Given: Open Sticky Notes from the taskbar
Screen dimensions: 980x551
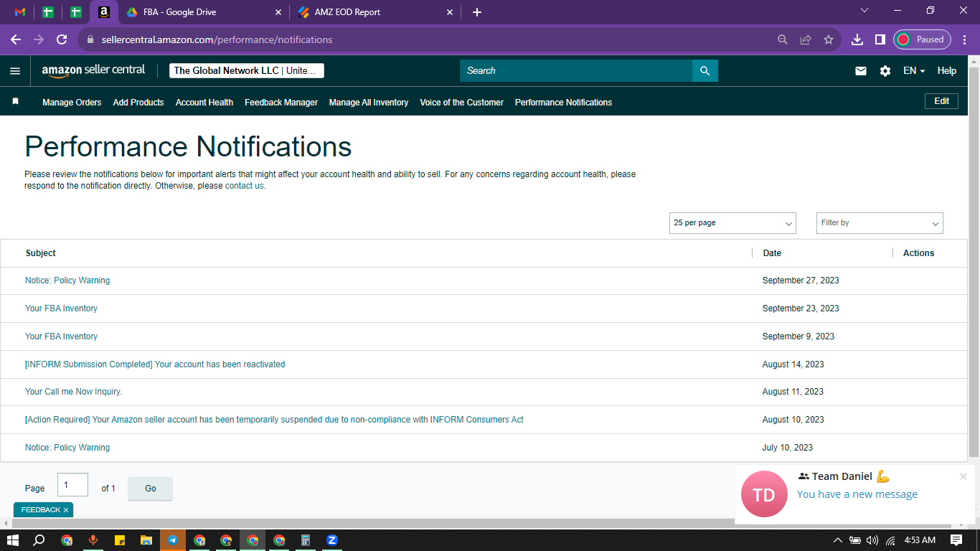Looking at the screenshot, I should 120,540.
